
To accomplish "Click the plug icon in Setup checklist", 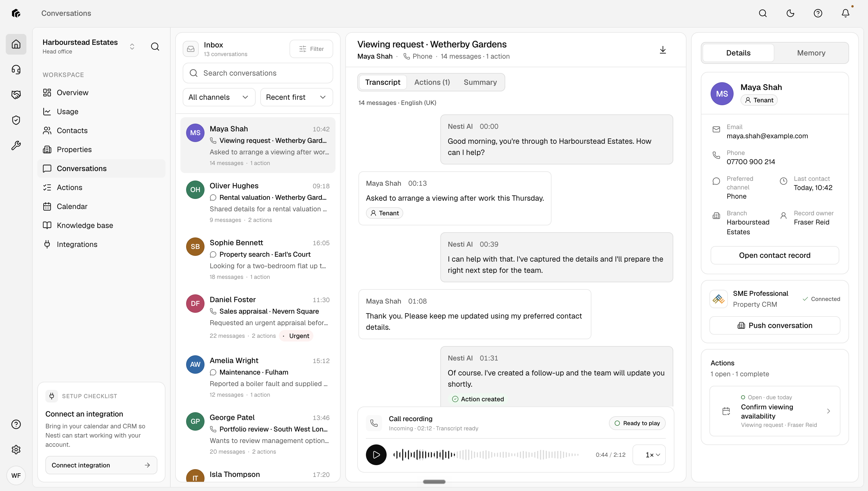I will [51, 396].
